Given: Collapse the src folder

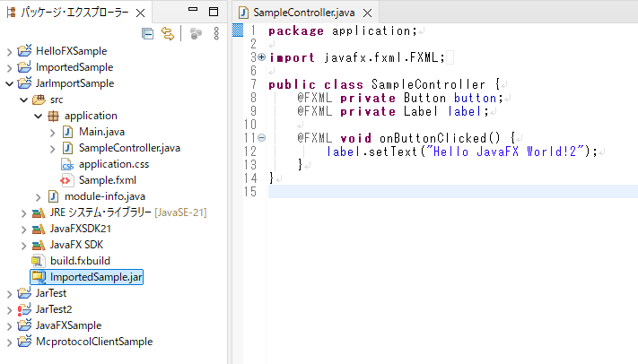Looking at the screenshot, I should tap(23, 100).
